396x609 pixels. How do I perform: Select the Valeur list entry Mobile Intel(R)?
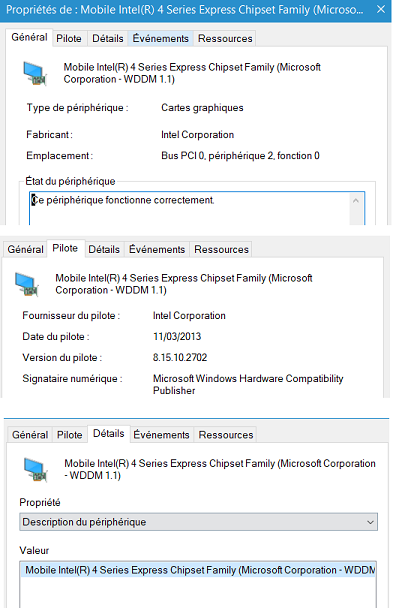pyautogui.click(x=198, y=570)
